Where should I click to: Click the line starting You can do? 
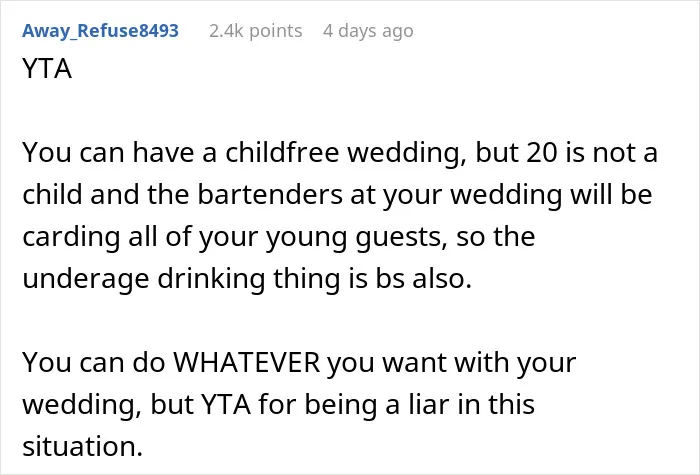(299, 363)
